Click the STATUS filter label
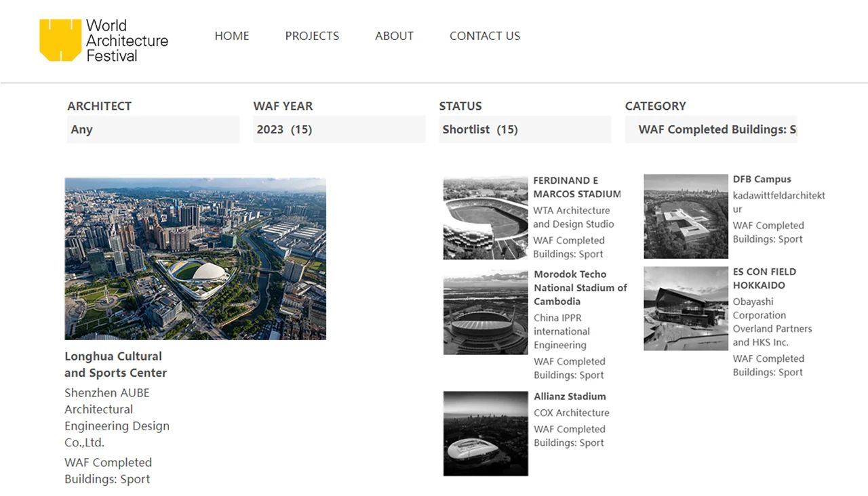The image size is (868, 496). click(x=460, y=106)
